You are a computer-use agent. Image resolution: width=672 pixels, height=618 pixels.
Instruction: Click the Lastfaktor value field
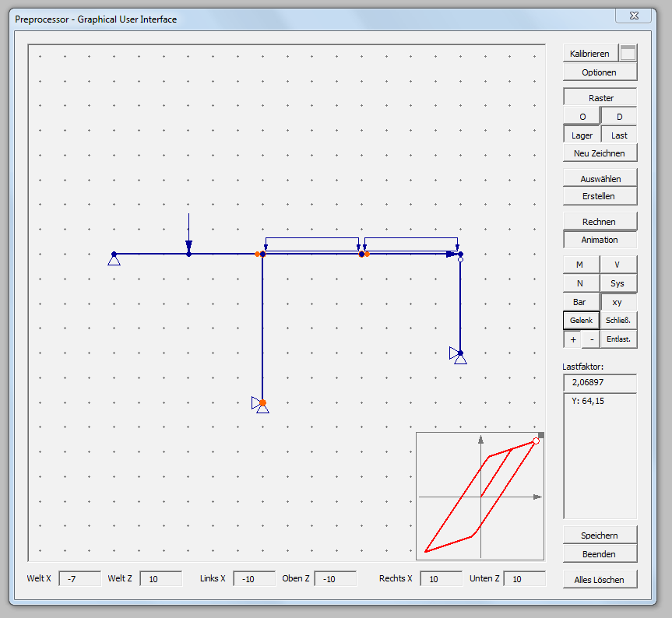pos(600,382)
